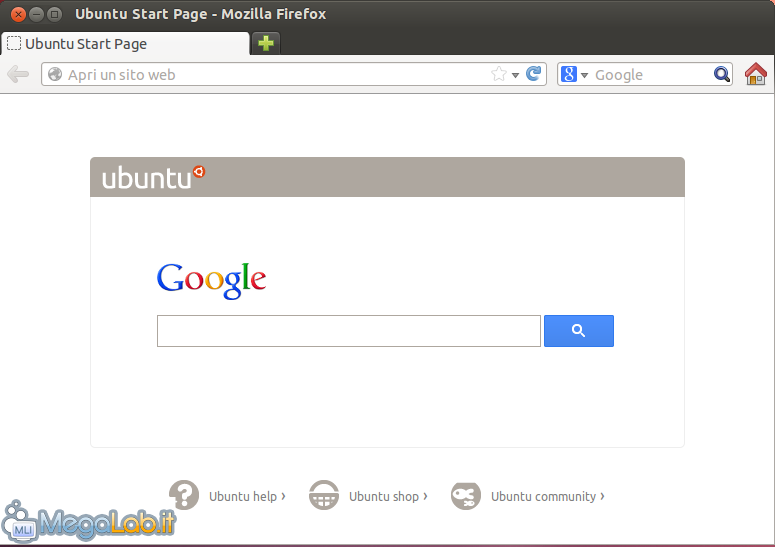Click the Ubuntu help question mark icon
This screenshot has width=775, height=547.
[184, 495]
